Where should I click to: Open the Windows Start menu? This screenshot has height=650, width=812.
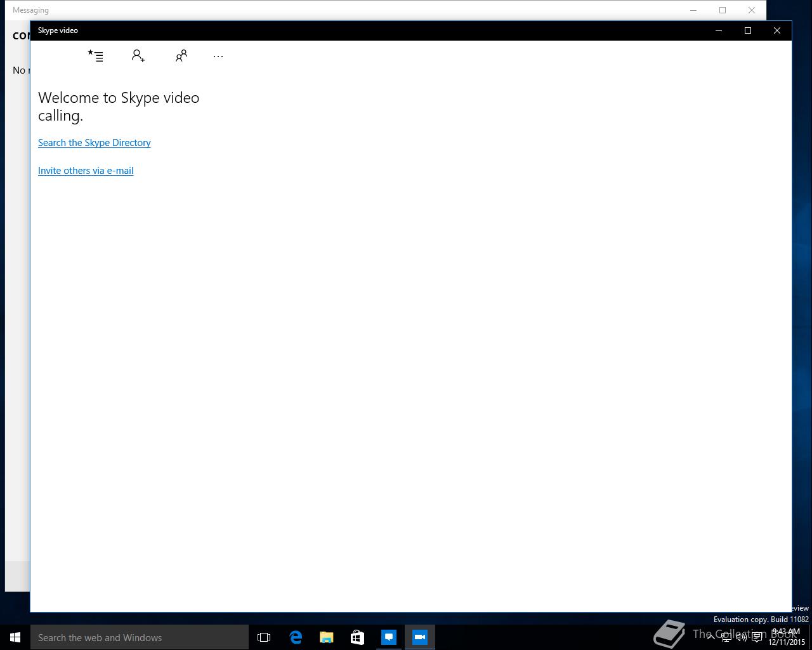point(15,637)
